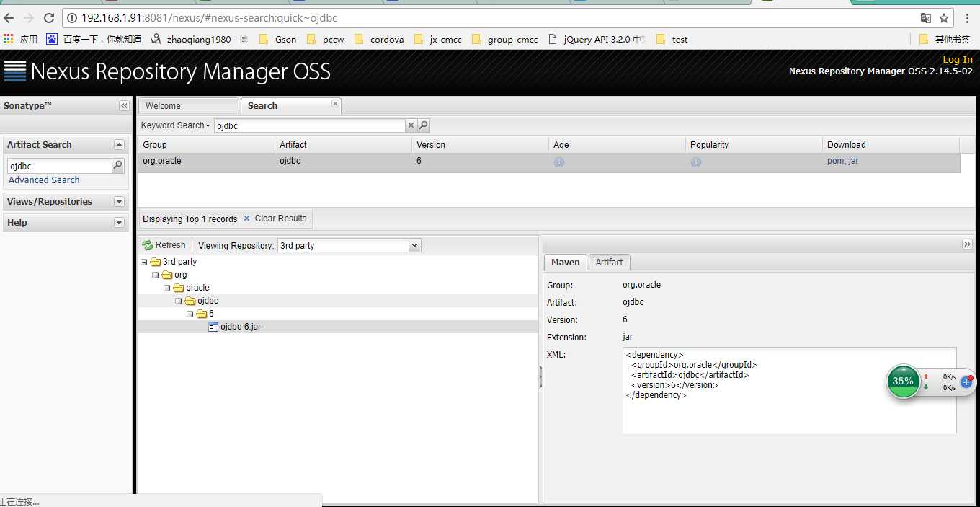Expand Help section
Viewport: 980px width, 507px height.
tap(120, 223)
